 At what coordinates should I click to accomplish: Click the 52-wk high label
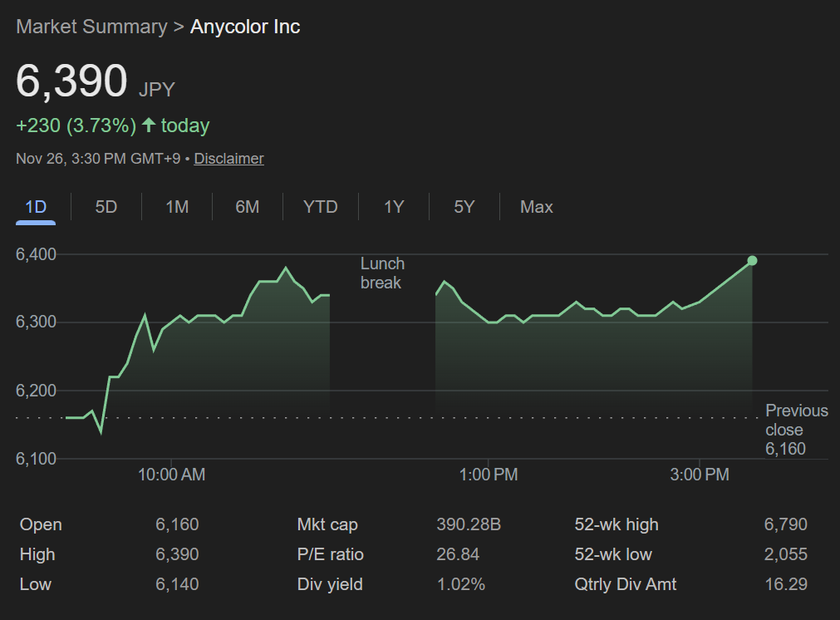(616, 524)
